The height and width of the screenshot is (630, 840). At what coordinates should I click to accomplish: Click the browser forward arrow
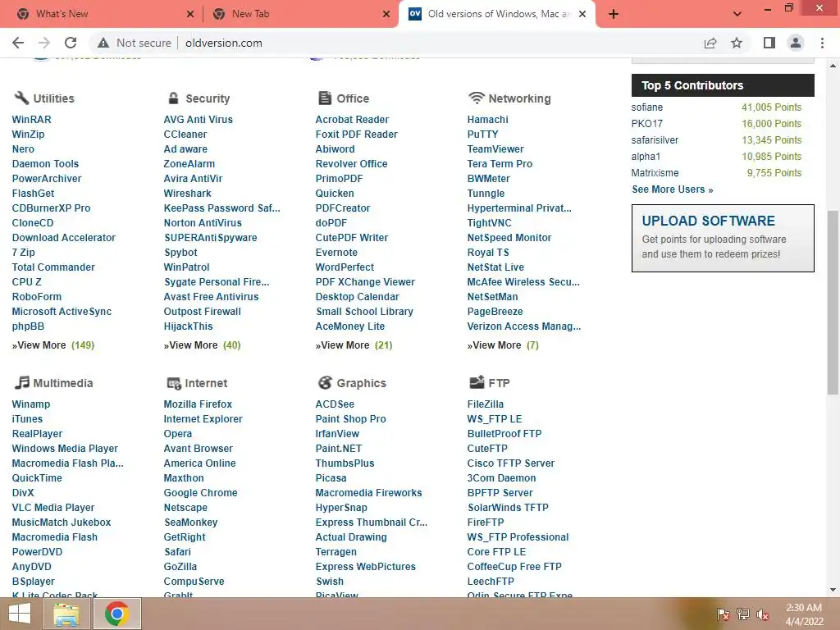(44, 43)
